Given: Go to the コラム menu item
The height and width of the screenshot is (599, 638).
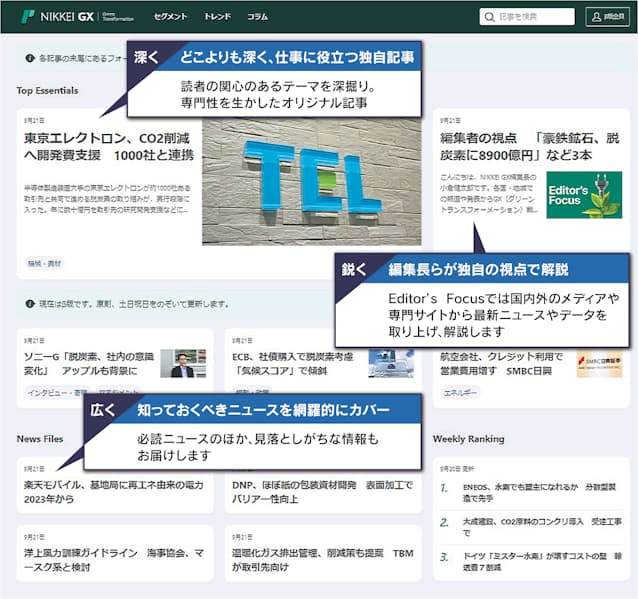Looking at the screenshot, I should pyautogui.click(x=257, y=17).
